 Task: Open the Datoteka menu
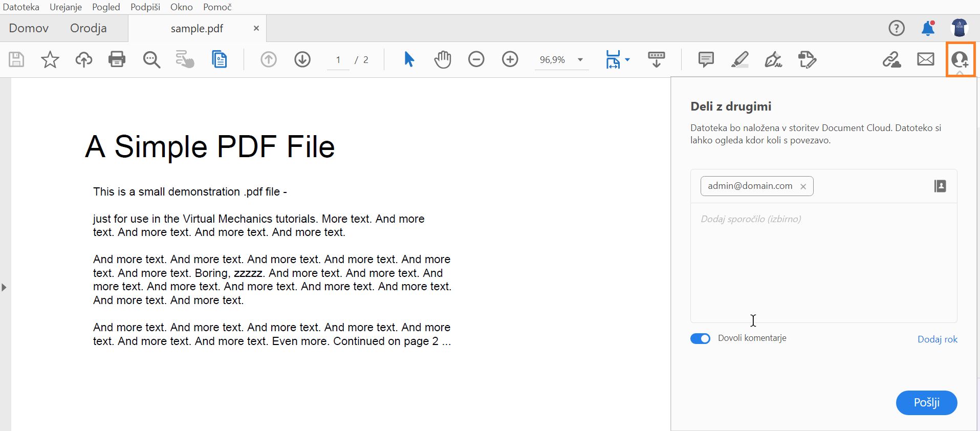point(21,7)
